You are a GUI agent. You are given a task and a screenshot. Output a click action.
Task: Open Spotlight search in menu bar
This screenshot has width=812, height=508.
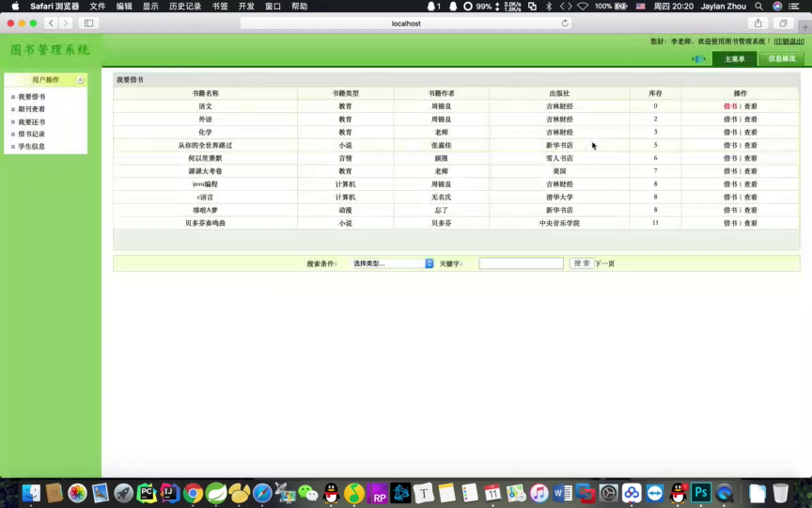[x=758, y=7]
